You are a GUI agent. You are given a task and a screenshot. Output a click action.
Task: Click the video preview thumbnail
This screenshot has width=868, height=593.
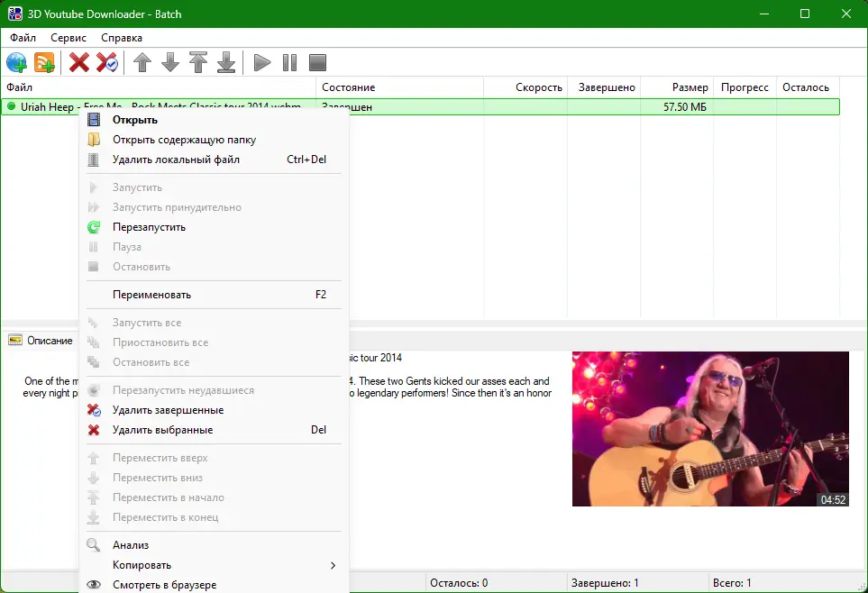[710, 428]
